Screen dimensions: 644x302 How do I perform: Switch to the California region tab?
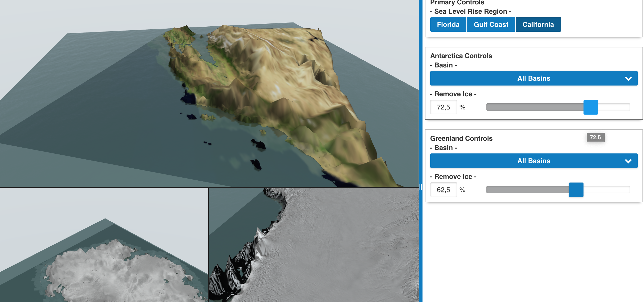click(538, 24)
